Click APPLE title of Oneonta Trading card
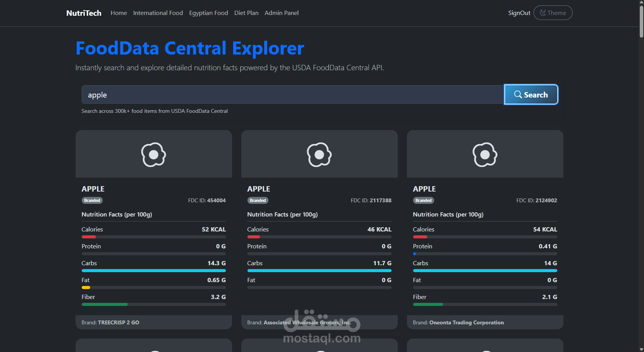The height and width of the screenshot is (352, 644). coord(424,189)
